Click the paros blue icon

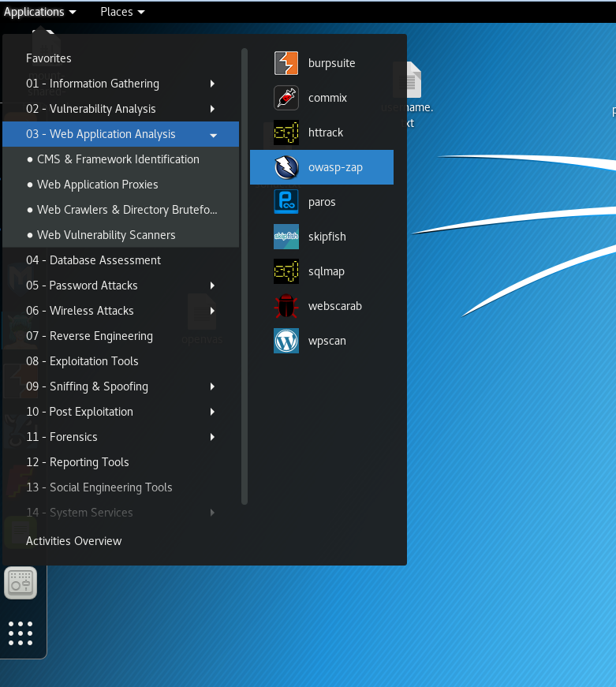tap(286, 202)
